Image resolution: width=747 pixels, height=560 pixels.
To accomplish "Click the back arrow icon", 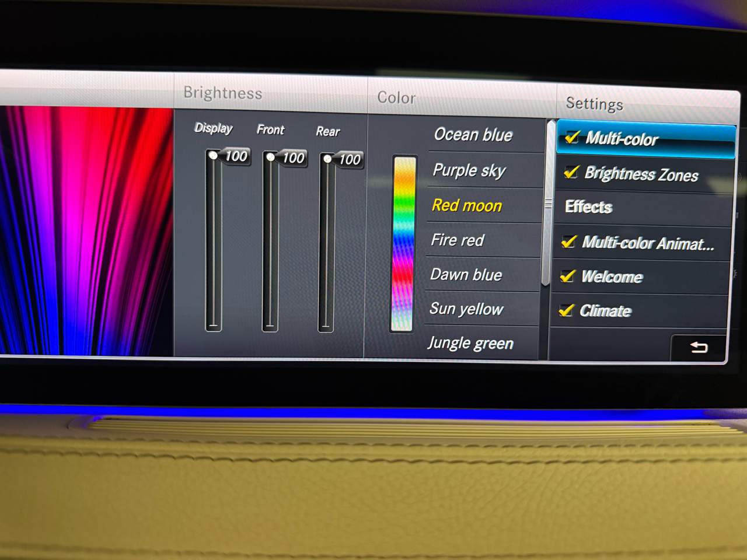I will point(699,348).
